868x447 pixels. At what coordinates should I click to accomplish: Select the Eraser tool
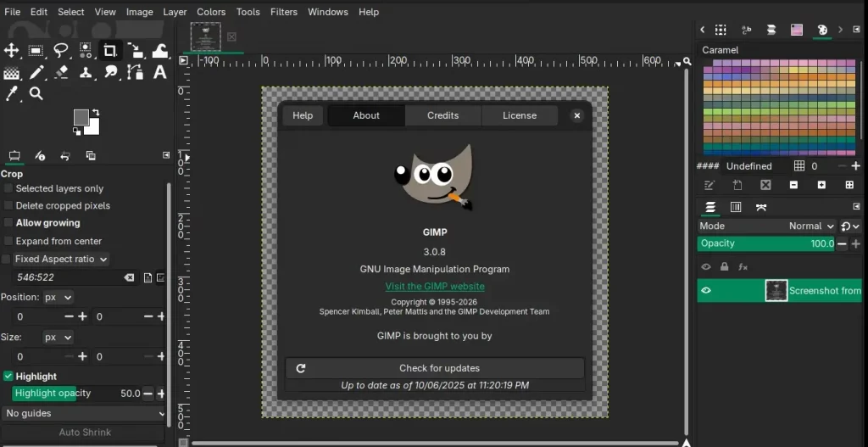61,73
